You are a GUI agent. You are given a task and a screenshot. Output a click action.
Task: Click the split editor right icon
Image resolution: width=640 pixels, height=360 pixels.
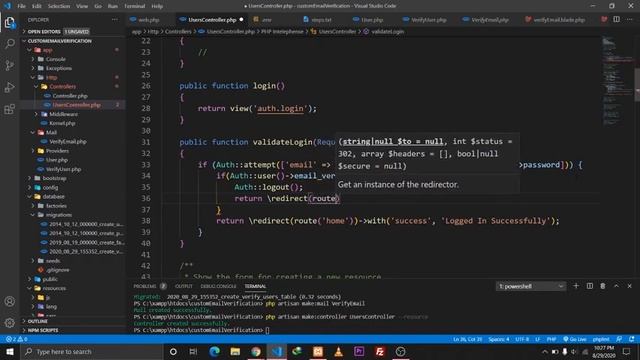pyautogui.click(x=616, y=19)
